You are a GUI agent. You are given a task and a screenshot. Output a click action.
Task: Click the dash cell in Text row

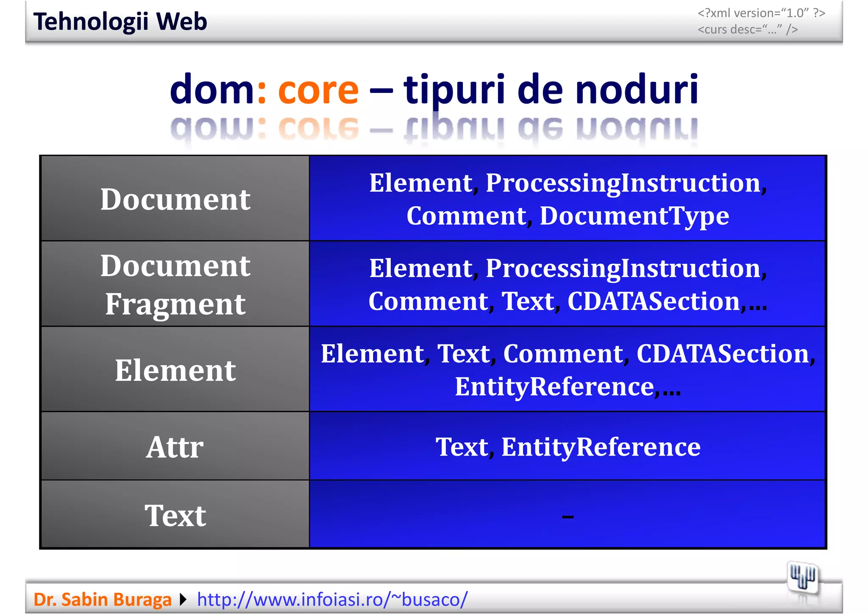pyautogui.click(x=568, y=514)
